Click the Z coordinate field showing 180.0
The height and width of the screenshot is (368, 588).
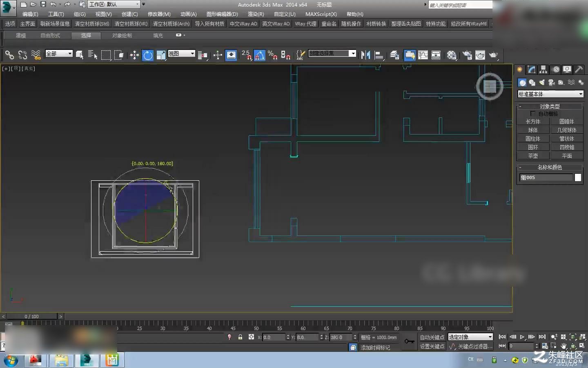[x=341, y=337]
